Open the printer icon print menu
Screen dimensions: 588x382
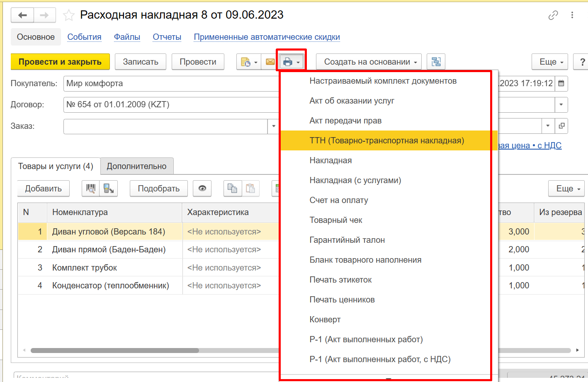click(291, 62)
